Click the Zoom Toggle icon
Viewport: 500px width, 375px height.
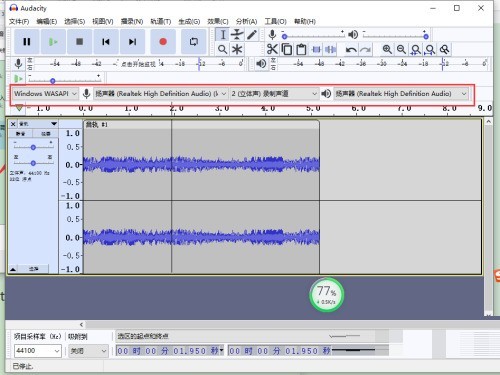(x=444, y=49)
